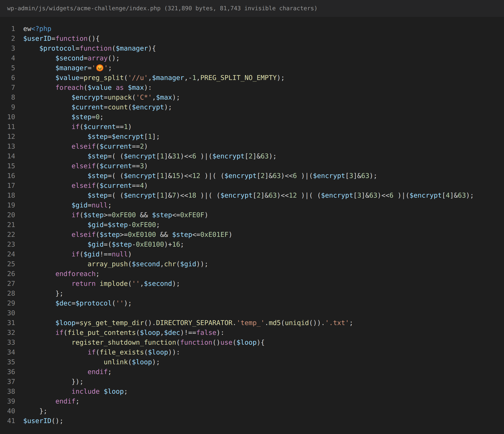This screenshot has width=504, height=434.
Task: Click '$protocol=function($manager){' on line 3
Action: [x=98, y=48]
